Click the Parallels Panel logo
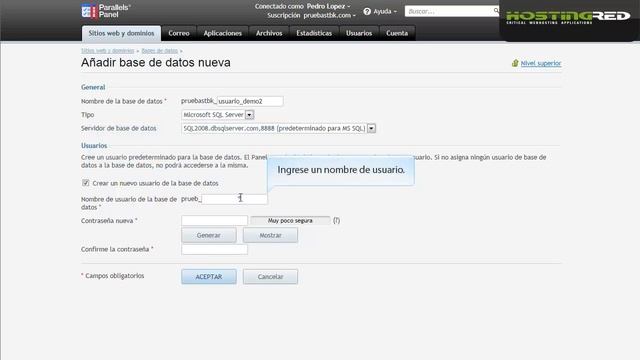 pyautogui.click(x=106, y=11)
